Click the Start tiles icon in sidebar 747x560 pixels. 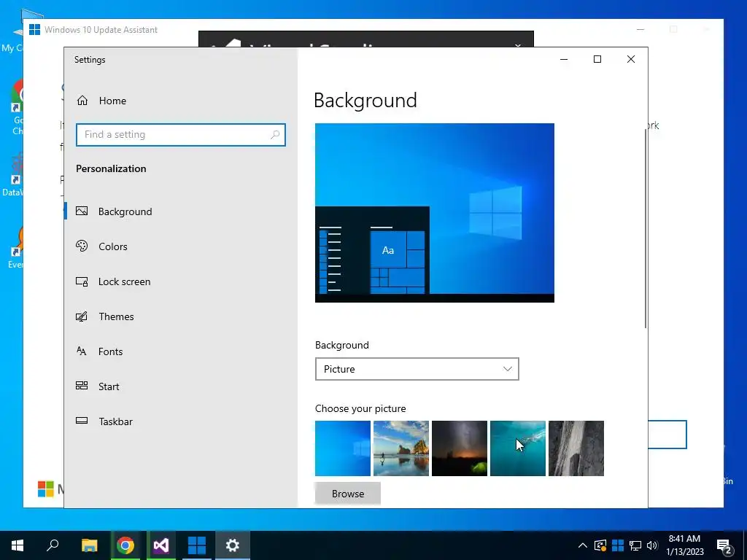click(82, 386)
